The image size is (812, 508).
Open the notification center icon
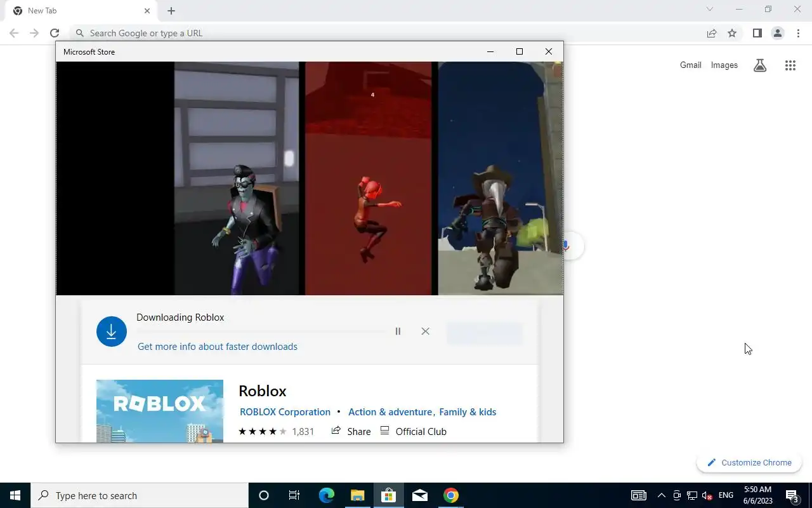point(792,495)
